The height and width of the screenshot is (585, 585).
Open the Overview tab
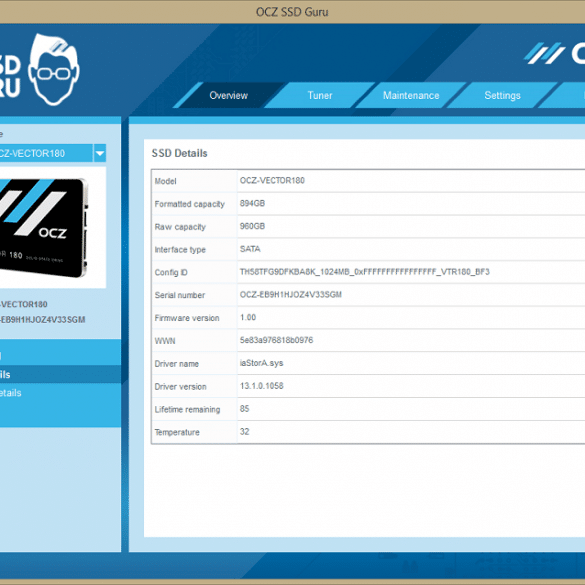[229, 96]
